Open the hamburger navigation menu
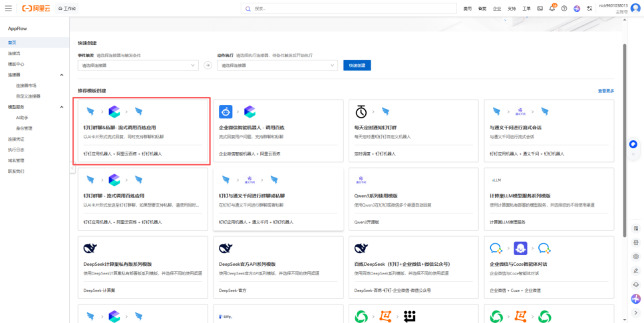The image size is (644, 323). (x=8, y=8)
